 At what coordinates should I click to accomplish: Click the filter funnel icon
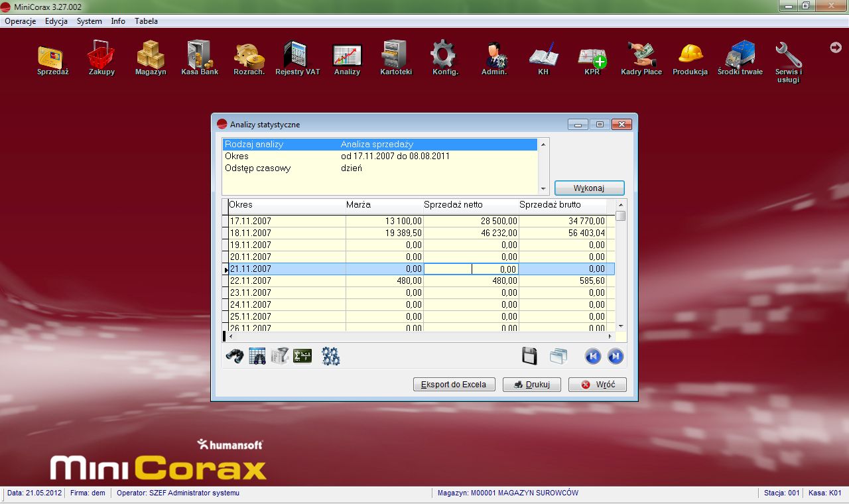(280, 356)
